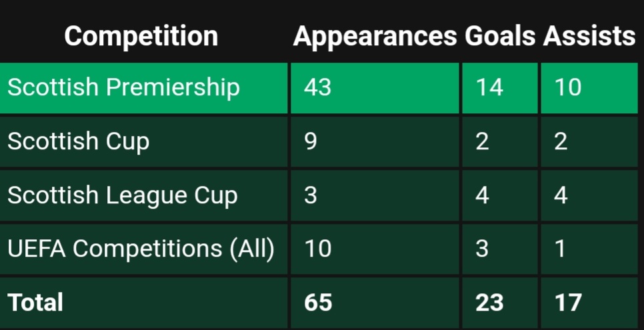This screenshot has height=330, width=644.
Task: Select the UEFA Competitions (All) row label
Action: 141,249
